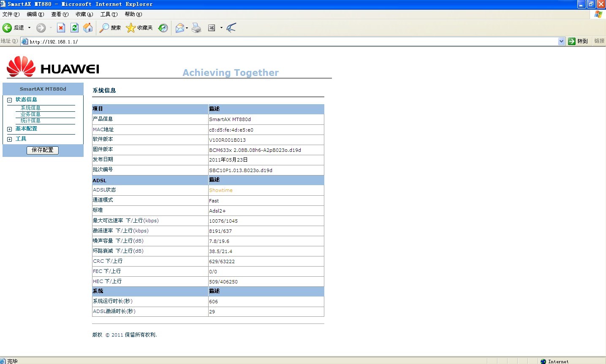Open the Mail dropdown arrow

187,28
